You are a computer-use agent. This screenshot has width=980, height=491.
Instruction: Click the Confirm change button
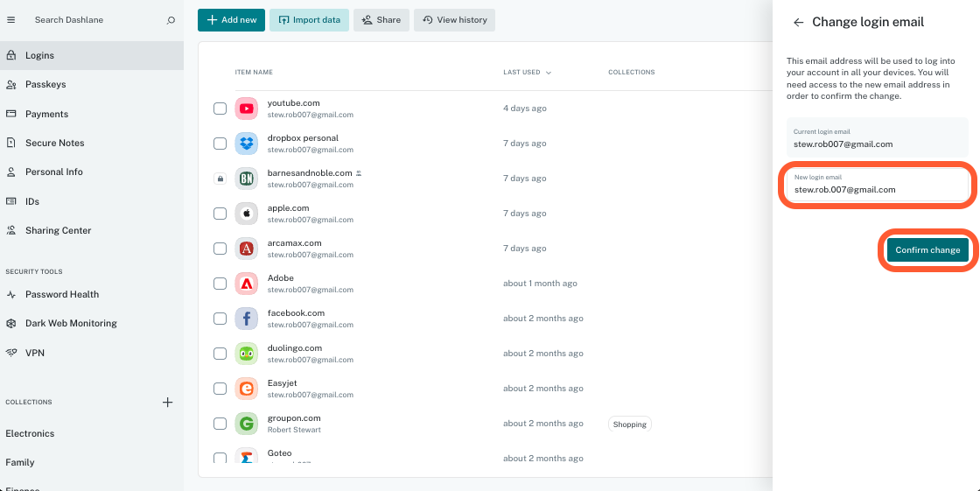click(x=927, y=250)
